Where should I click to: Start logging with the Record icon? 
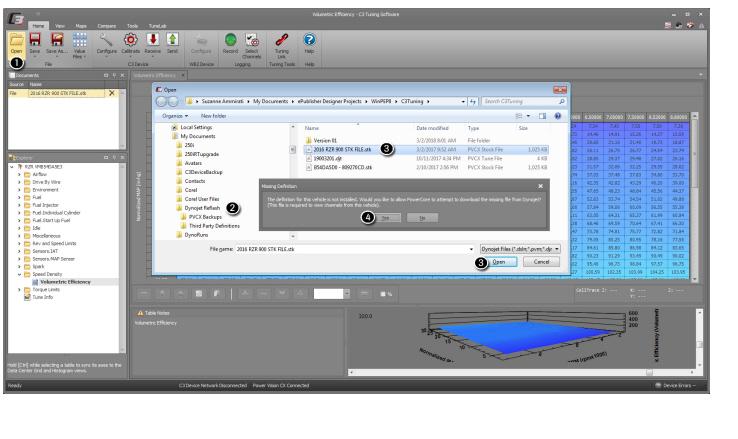tap(231, 41)
